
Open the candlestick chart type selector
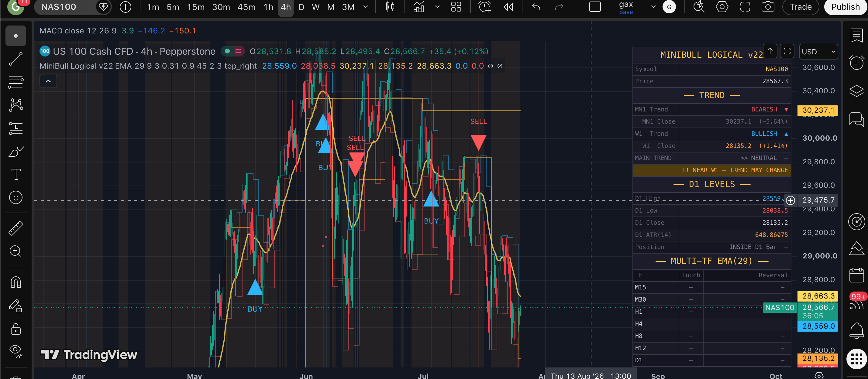click(390, 7)
